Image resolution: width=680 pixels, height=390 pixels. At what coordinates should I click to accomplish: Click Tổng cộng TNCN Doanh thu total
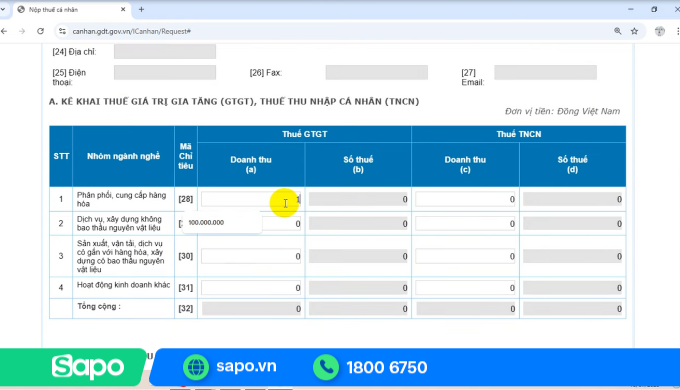(465, 308)
